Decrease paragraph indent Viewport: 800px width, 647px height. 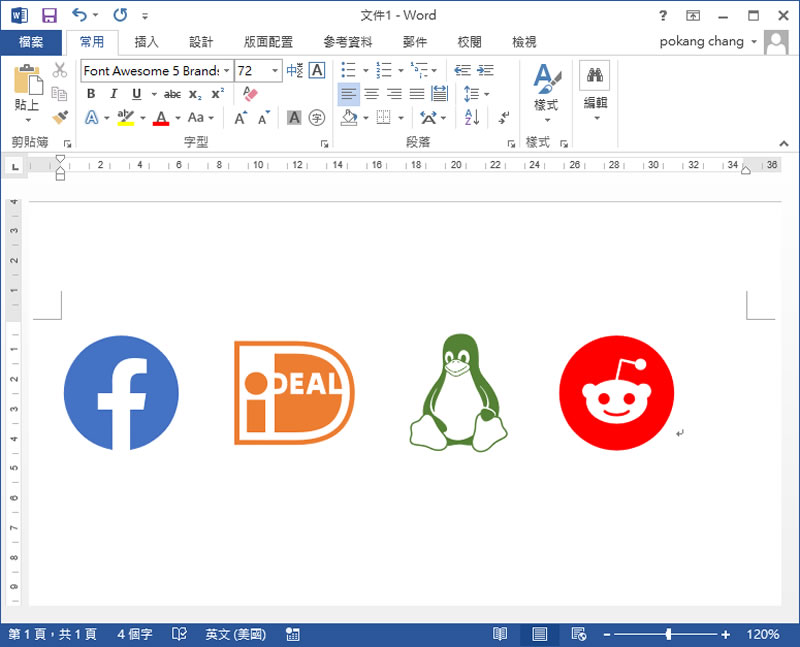click(x=462, y=70)
